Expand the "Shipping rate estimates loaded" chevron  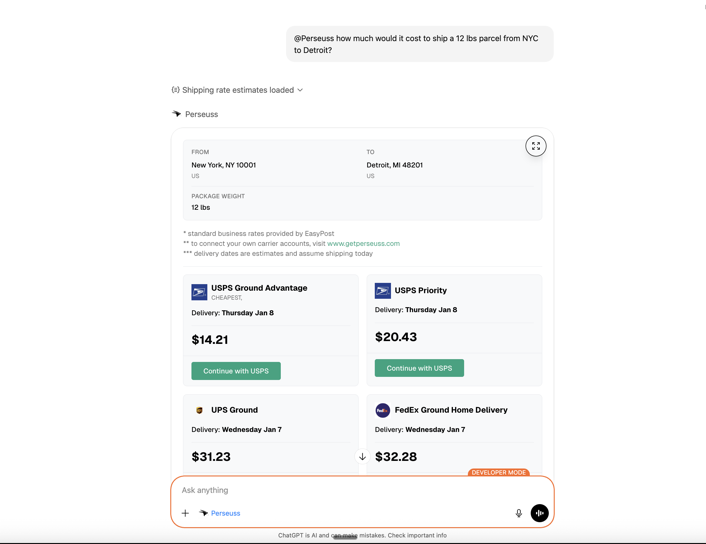point(300,90)
